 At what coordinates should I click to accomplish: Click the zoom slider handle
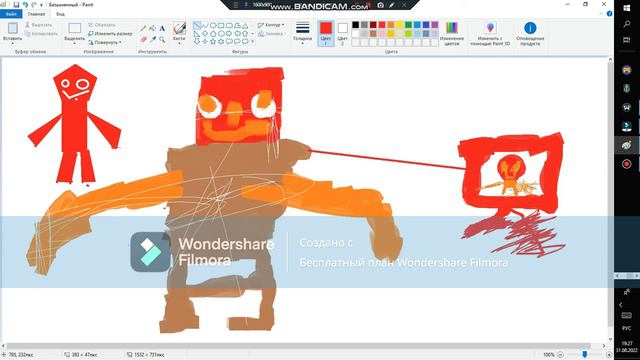click(x=584, y=355)
